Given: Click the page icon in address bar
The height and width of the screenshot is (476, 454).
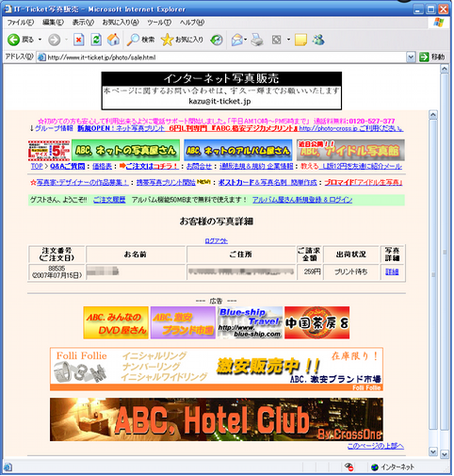Looking at the screenshot, I should point(41,57).
